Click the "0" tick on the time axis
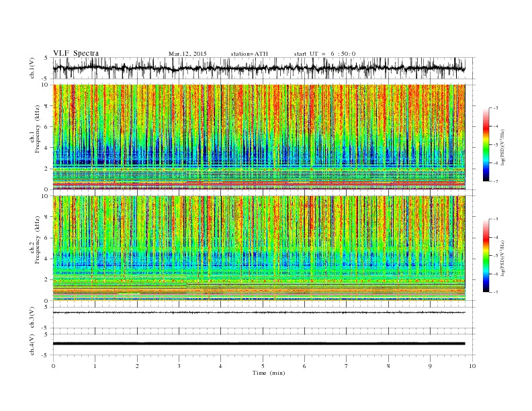Viewport: 532px width, 411px height. tap(53, 366)
